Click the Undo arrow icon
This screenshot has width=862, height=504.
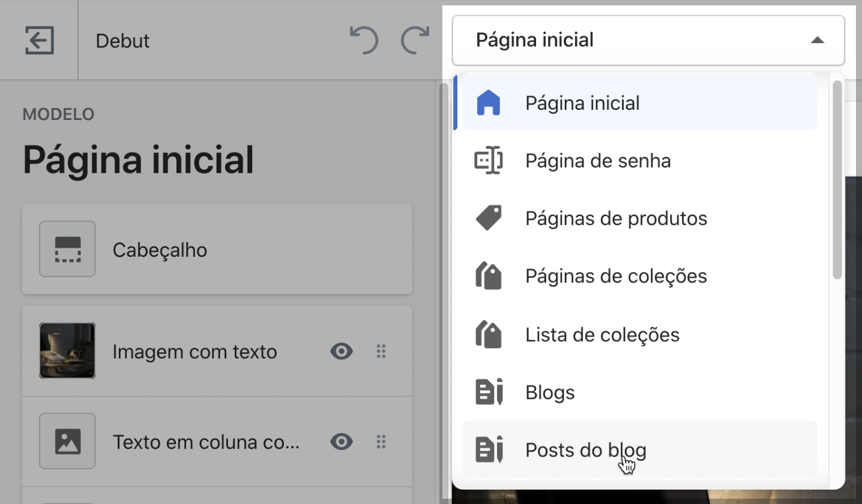[x=364, y=40]
